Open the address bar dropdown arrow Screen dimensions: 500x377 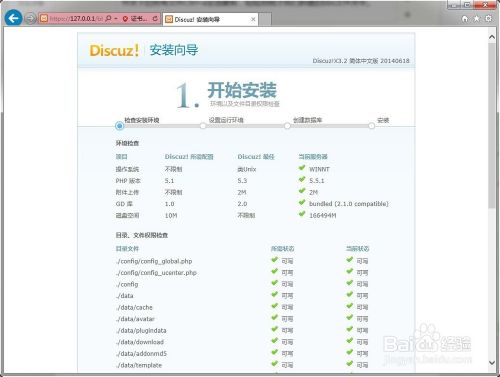(x=116, y=19)
